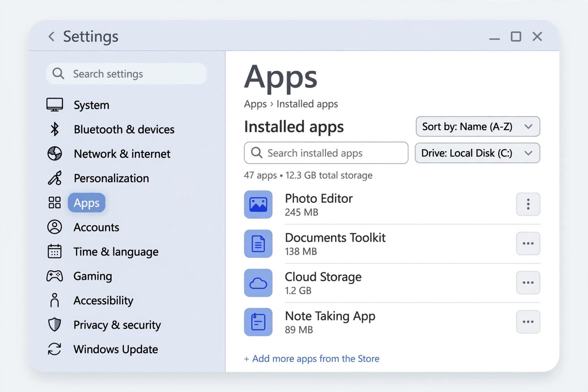
Task: Click the 47 apps storage summary
Action: click(x=308, y=175)
